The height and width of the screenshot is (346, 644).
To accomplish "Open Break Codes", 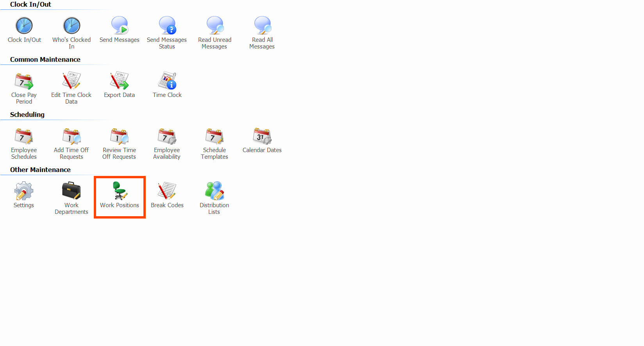I will 167,192.
